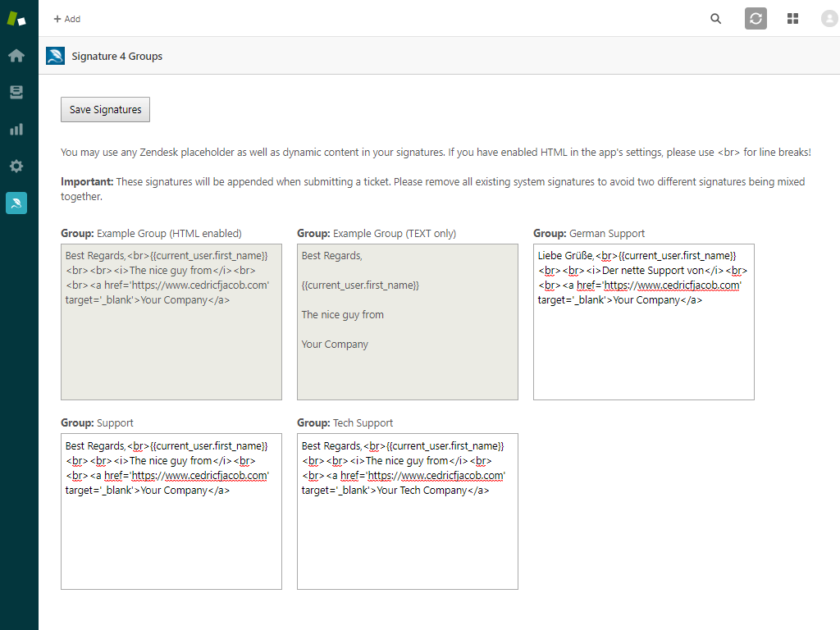Open the Home dashboard icon
840x630 pixels.
[16, 56]
